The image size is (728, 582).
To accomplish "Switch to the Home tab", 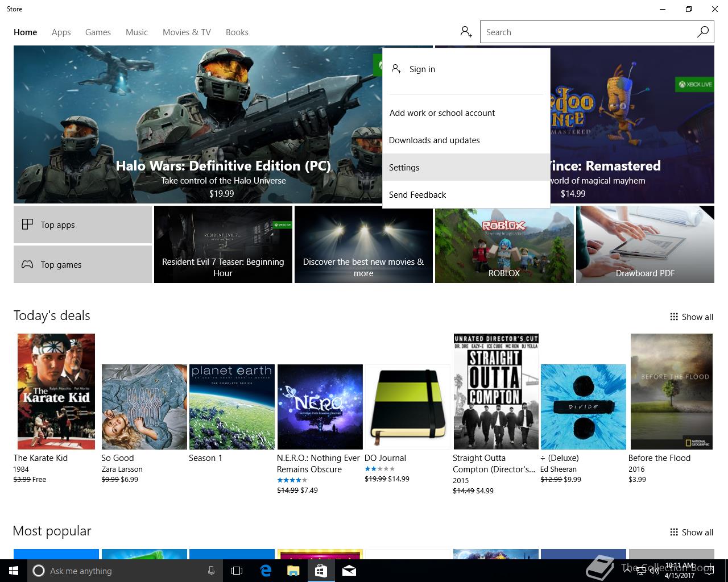I will 26,32.
